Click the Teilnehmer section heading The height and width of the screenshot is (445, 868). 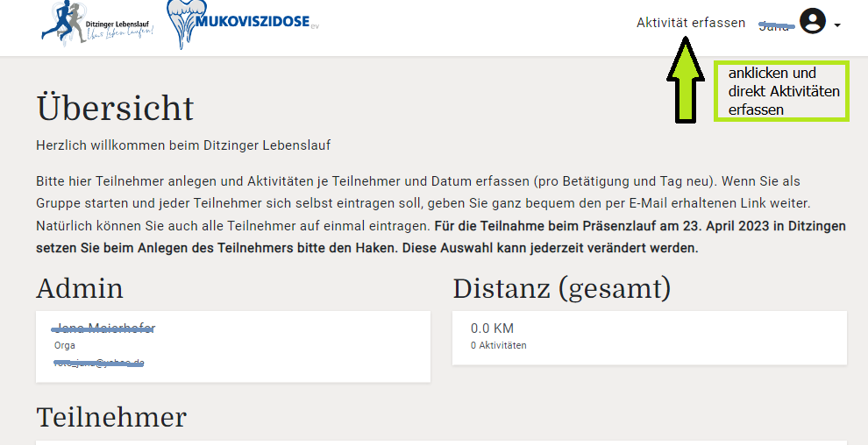(x=111, y=417)
